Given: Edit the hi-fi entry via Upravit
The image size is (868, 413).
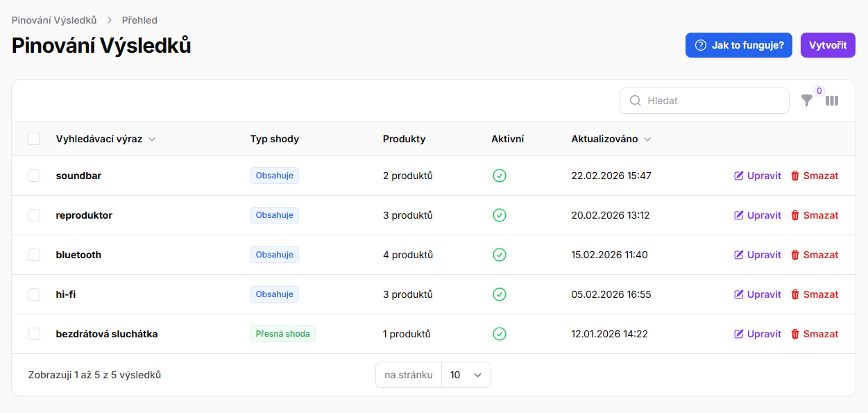Looking at the screenshot, I should [x=758, y=294].
